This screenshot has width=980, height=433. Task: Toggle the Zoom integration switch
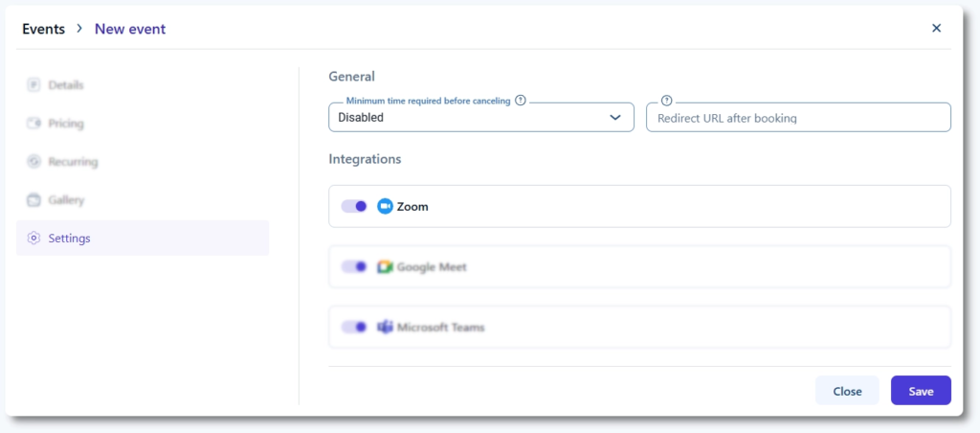pyautogui.click(x=354, y=206)
